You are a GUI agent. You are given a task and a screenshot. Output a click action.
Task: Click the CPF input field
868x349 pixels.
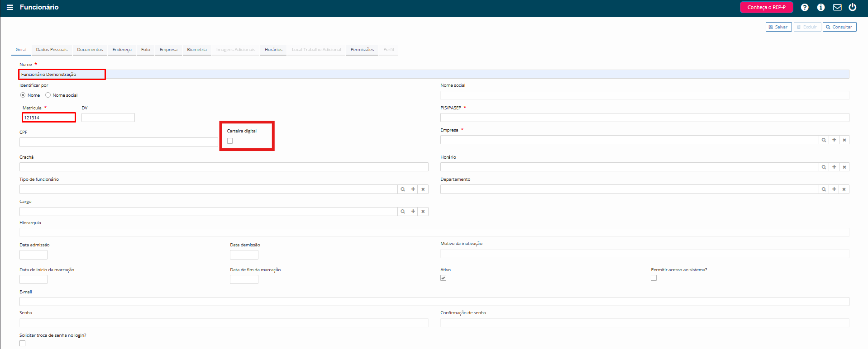(x=119, y=142)
